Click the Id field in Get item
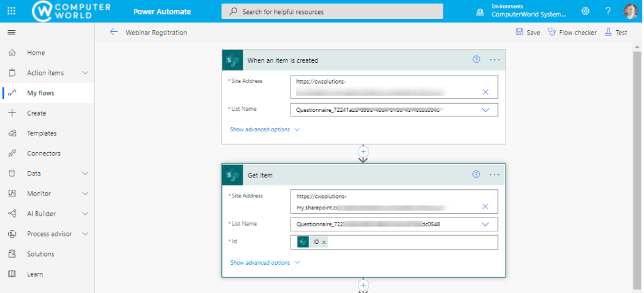 tap(394, 242)
